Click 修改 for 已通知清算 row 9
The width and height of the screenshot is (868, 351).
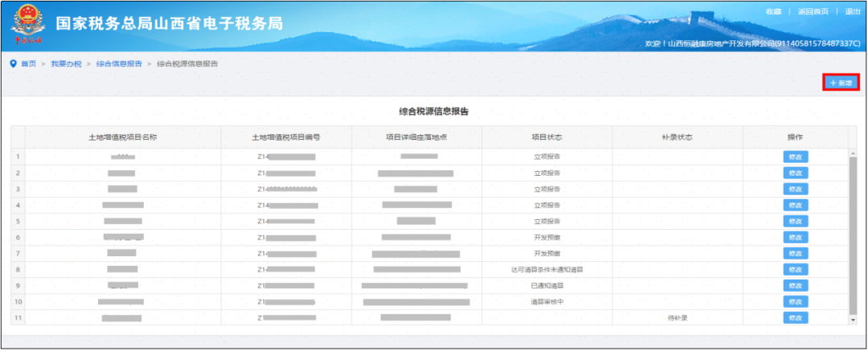[x=796, y=286]
